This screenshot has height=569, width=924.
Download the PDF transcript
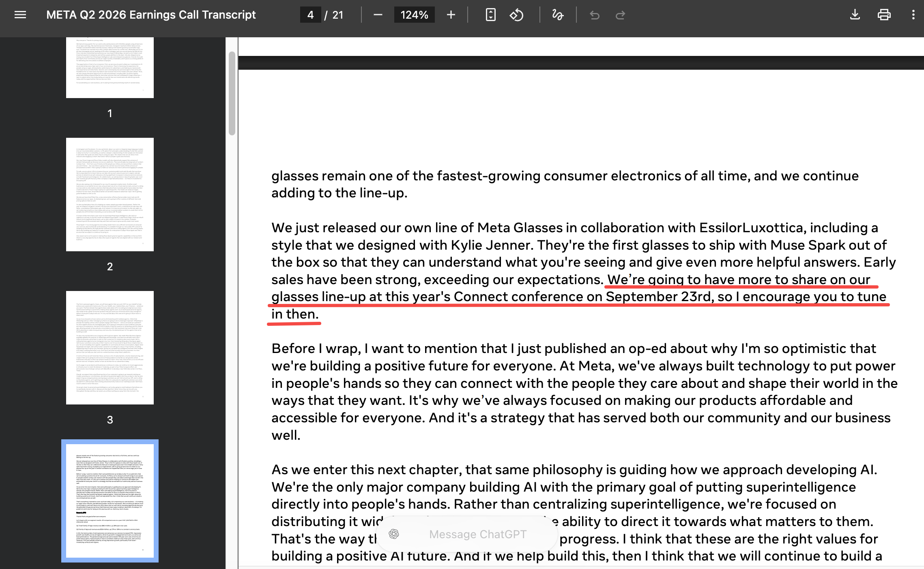(x=855, y=15)
